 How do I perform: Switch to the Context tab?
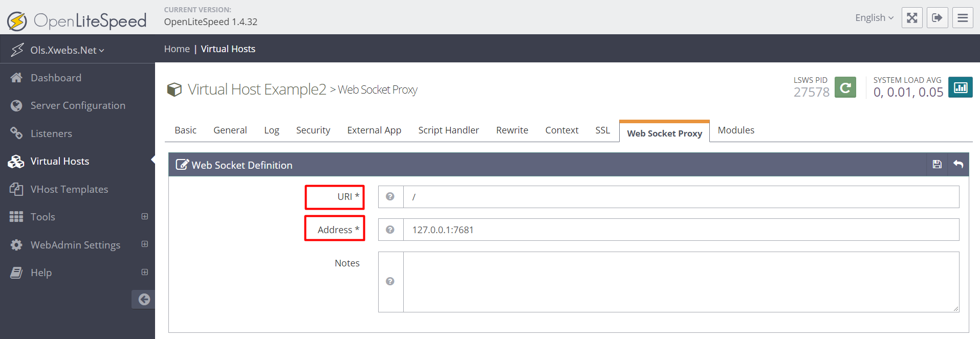pyautogui.click(x=562, y=130)
